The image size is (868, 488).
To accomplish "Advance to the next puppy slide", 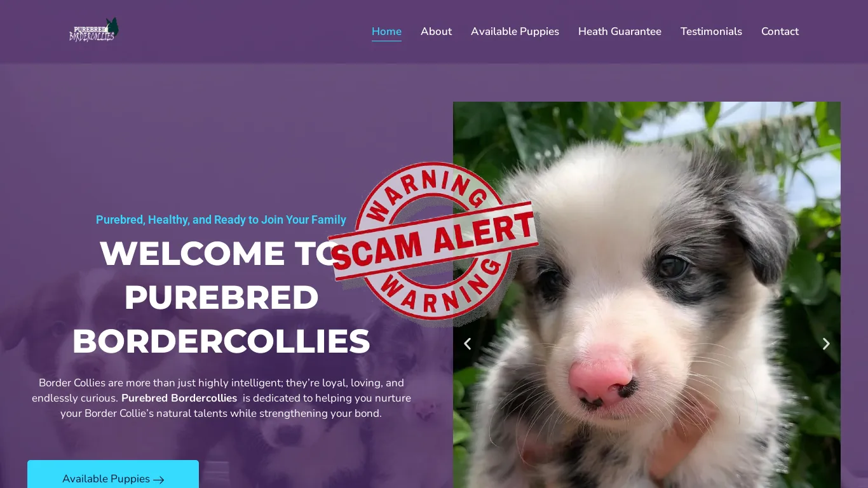I will pos(826,344).
